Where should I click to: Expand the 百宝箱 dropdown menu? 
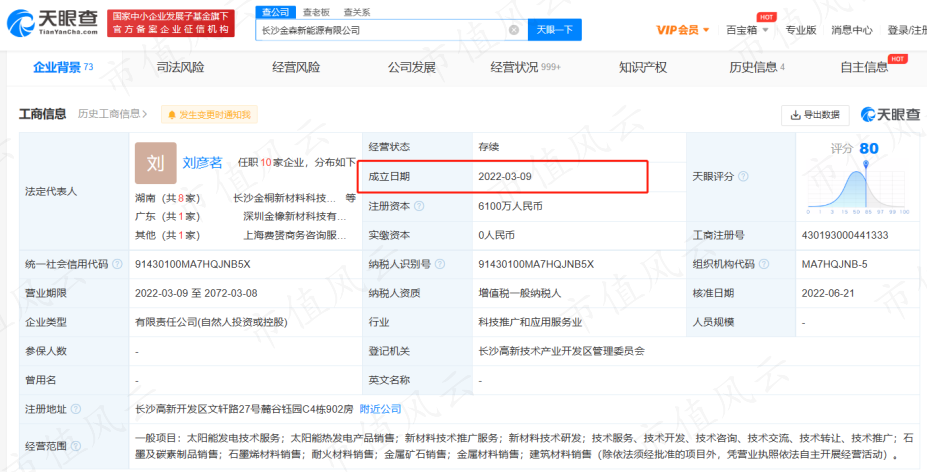click(x=746, y=30)
